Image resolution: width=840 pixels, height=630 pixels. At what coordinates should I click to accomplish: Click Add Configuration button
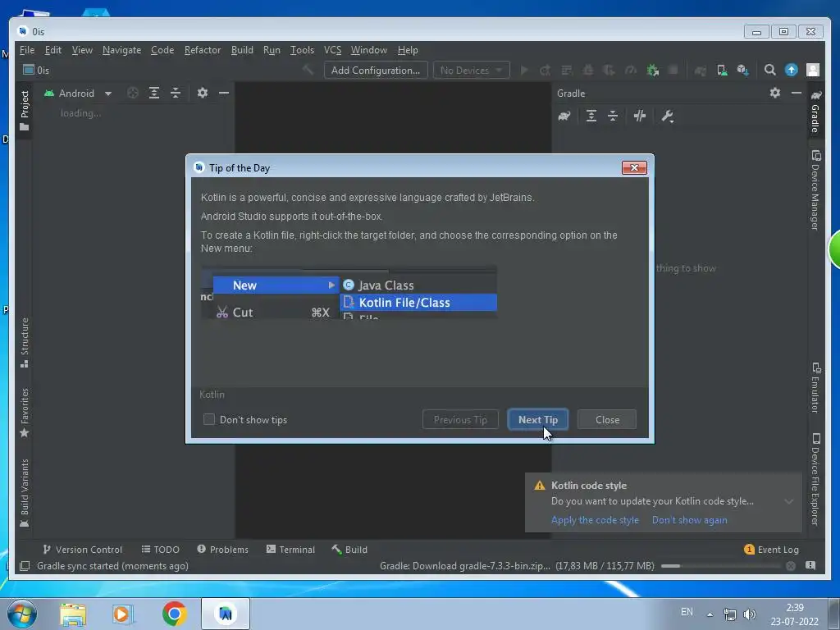[376, 71]
